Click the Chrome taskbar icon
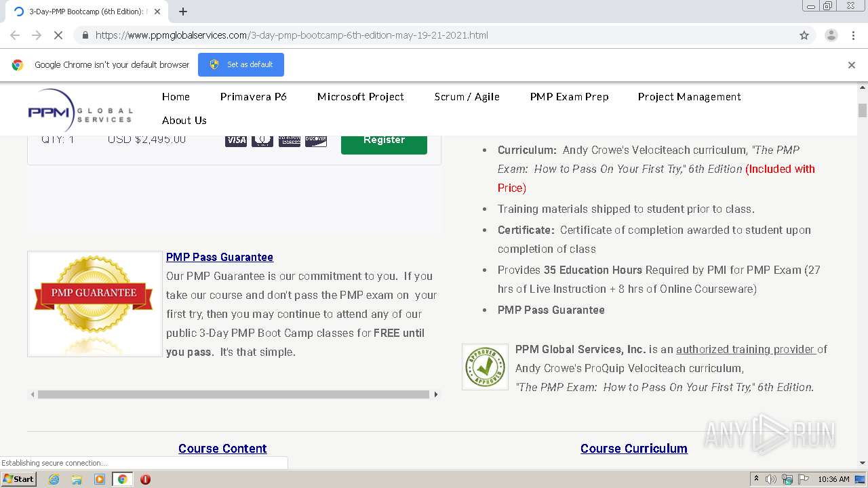868x488 pixels. point(122,479)
